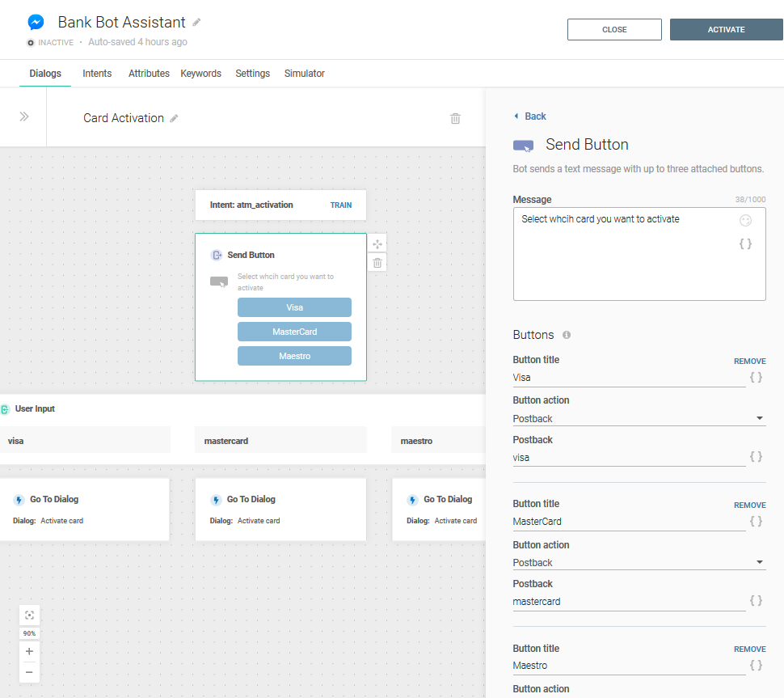The width and height of the screenshot is (784, 698).
Task: Delete the Card Activation dialog via trash icon
Action: [x=455, y=118]
